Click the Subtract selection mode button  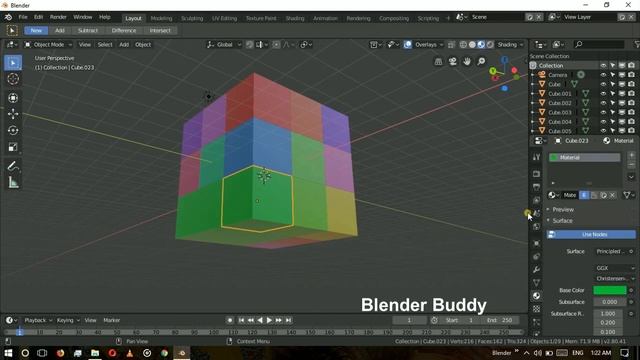(88, 31)
